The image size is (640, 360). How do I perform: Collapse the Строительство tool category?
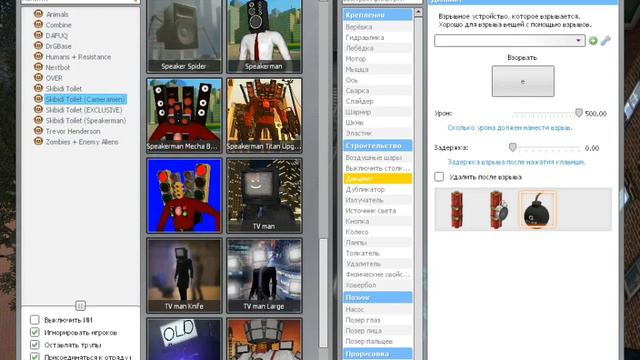(378, 146)
